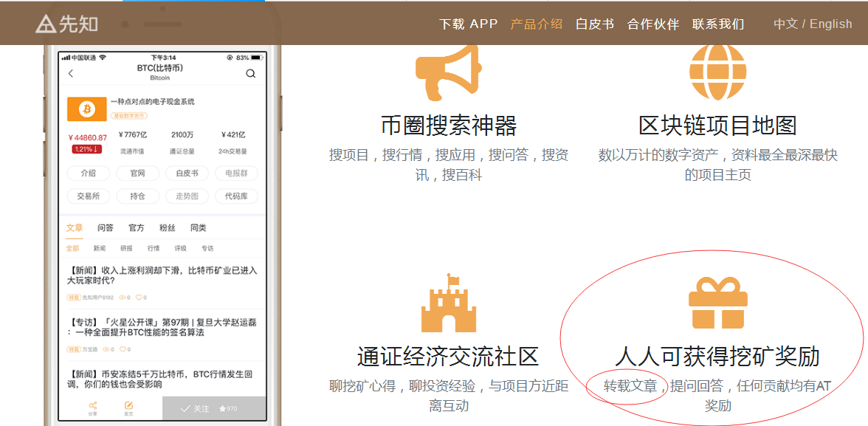The height and width of the screenshot is (426, 868).
Task: Select the 研报 filter
Action: [x=127, y=249]
